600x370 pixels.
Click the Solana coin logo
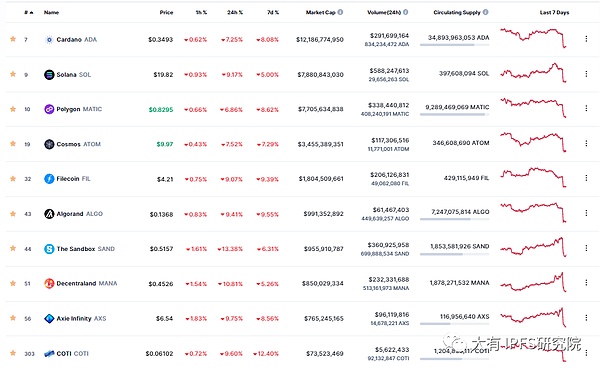coord(49,75)
